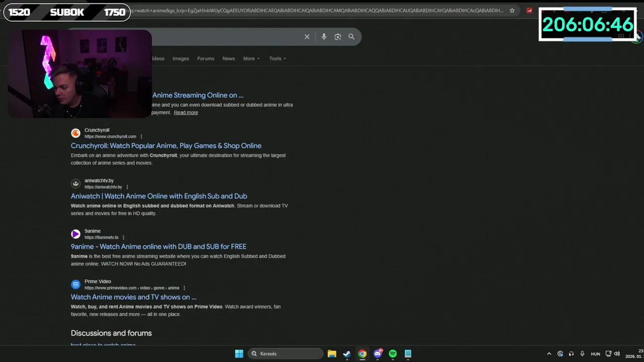Open the 9anime DUB and SUB result link
644x362 pixels.
point(158,246)
